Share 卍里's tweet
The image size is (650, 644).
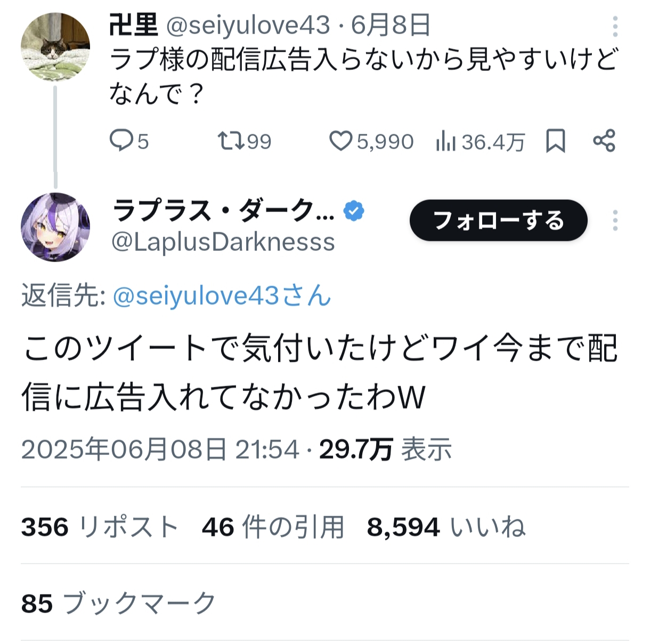coord(604,141)
